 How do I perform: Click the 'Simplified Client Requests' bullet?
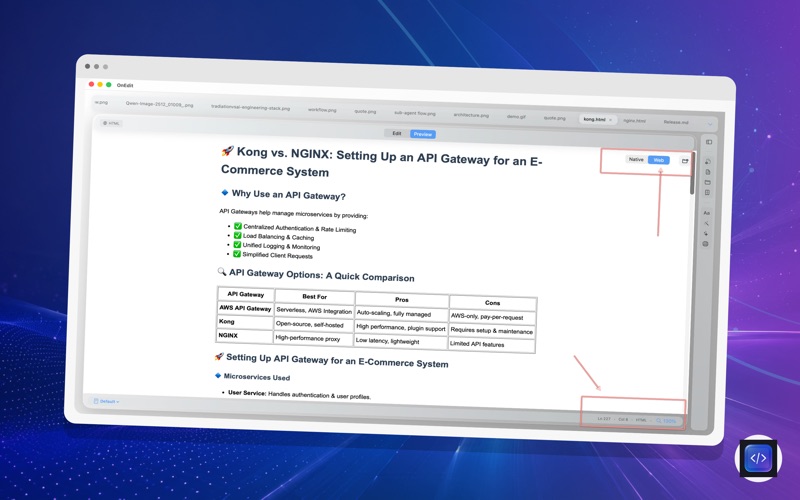point(277,256)
